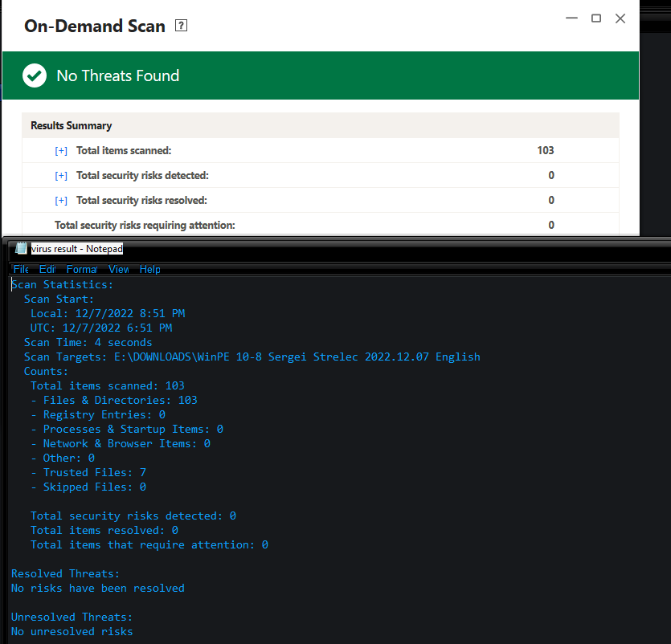Expand Total items scanned details
671x644 pixels.
tap(61, 150)
